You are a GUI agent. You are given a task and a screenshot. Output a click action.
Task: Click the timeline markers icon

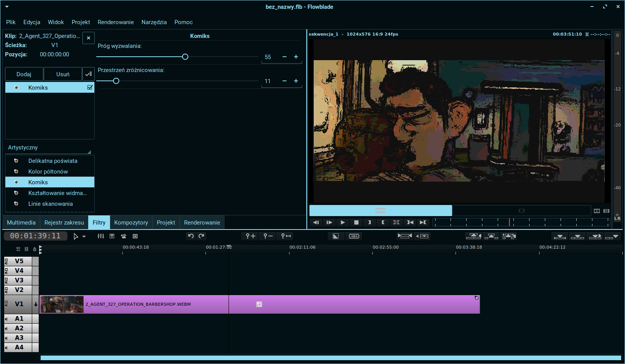(x=35, y=249)
